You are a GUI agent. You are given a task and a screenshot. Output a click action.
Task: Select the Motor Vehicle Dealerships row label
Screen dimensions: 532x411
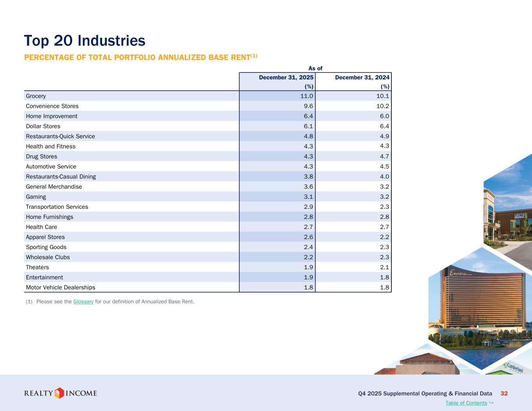point(60,288)
